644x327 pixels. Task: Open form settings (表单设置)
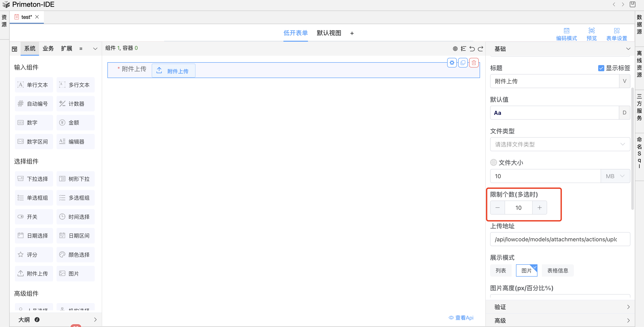(x=617, y=34)
